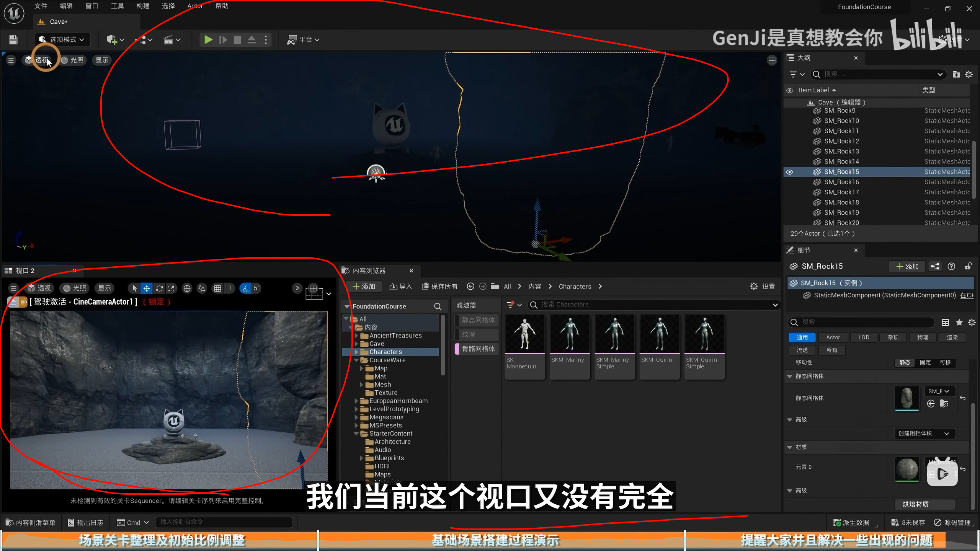Click favorites star icon in details panel
The height and width of the screenshot is (551, 980).
coord(959,322)
